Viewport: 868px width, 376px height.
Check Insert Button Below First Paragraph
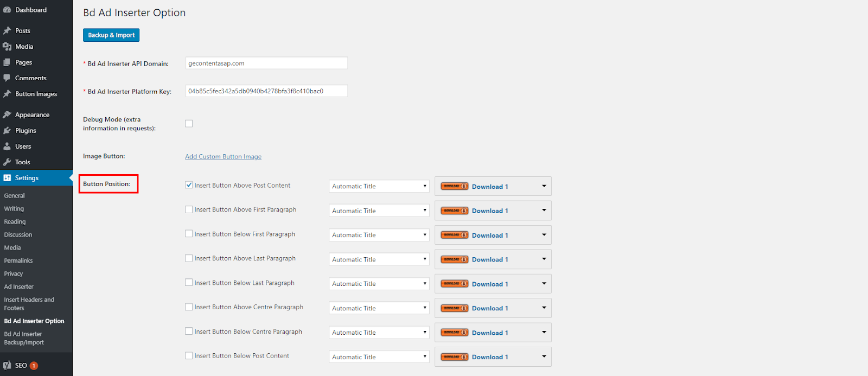pos(189,234)
